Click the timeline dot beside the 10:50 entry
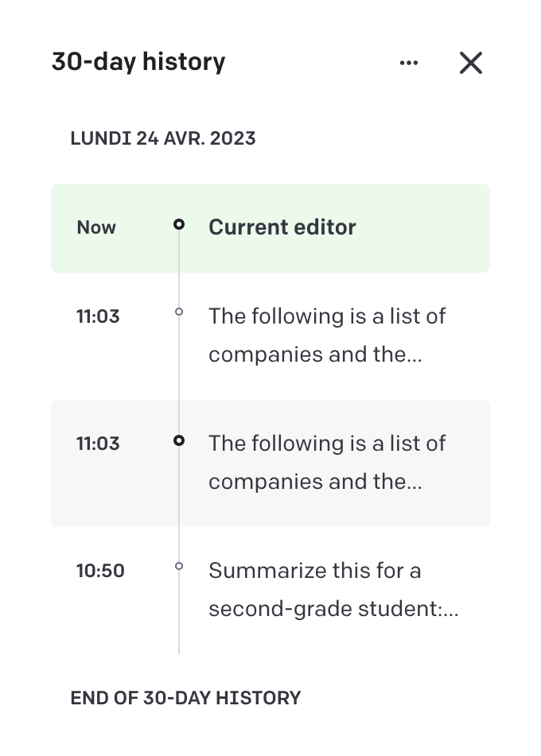The image size is (541, 756). pyautogui.click(x=179, y=566)
